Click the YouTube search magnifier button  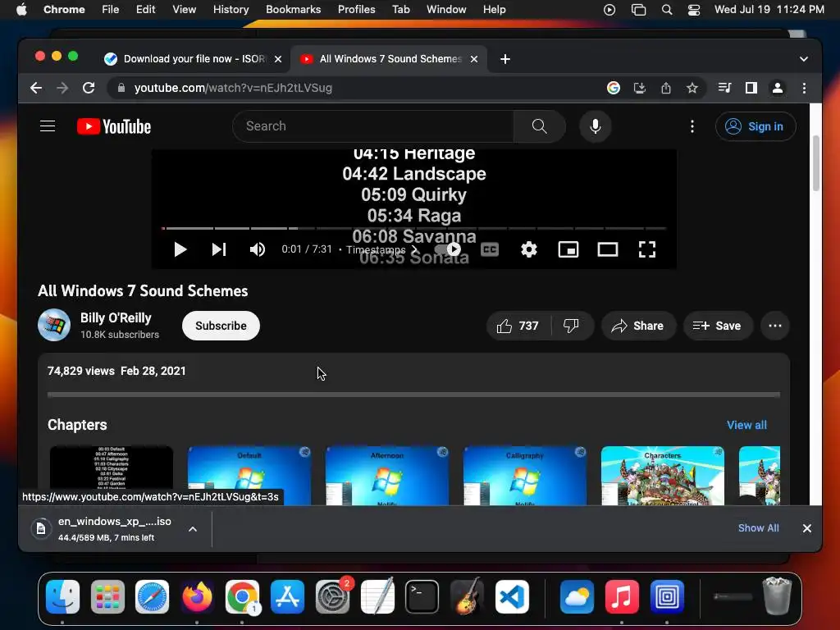click(x=540, y=126)
